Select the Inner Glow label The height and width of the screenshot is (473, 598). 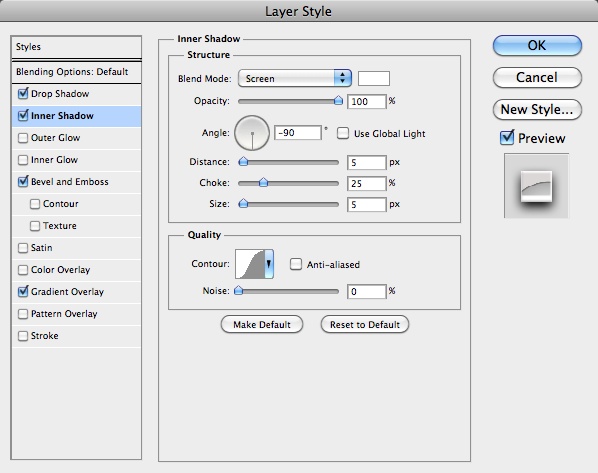[54, 160]
